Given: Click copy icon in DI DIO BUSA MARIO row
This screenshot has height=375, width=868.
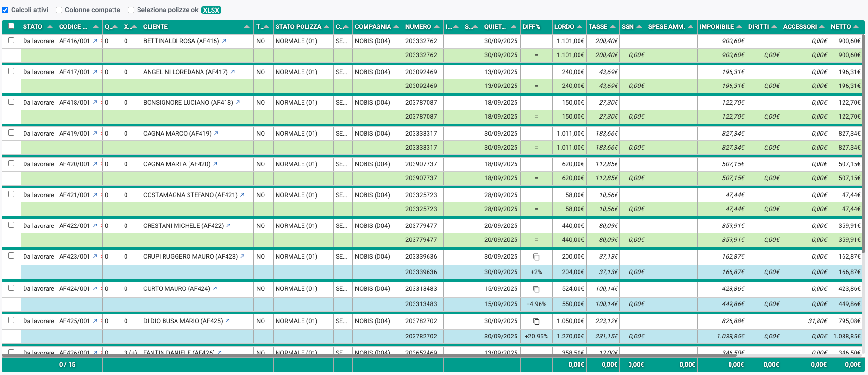Looking at the screenshot, I should [536, 321].
